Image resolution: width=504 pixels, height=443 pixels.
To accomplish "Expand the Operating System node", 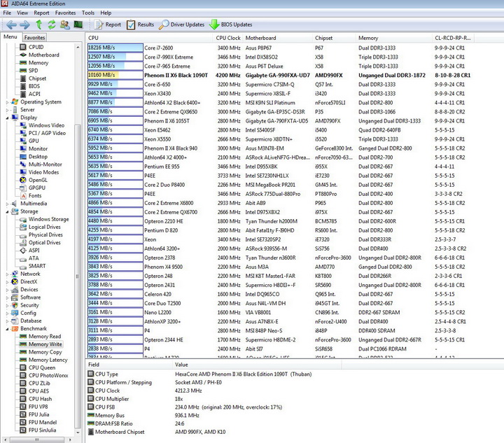I will tap(8, 102).
